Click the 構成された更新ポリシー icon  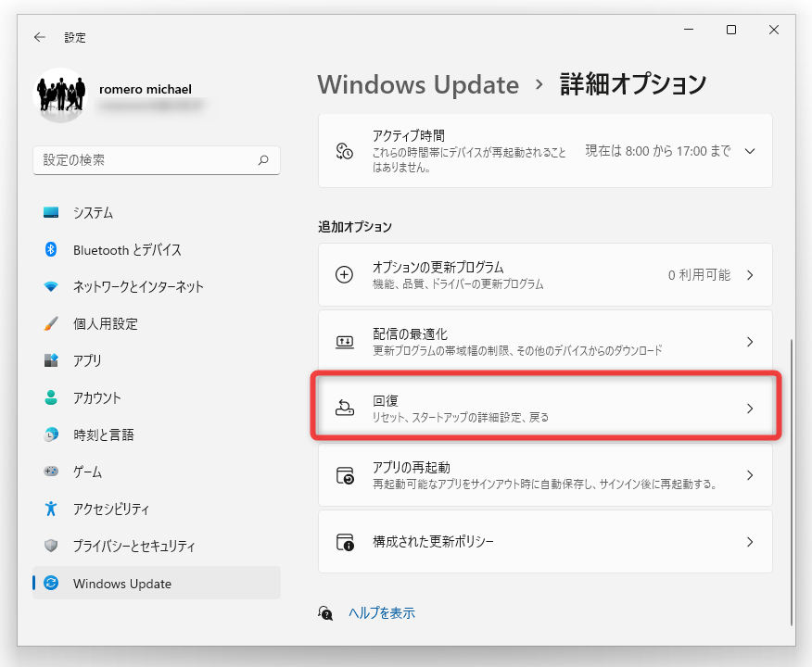click(x=345, y=542)
